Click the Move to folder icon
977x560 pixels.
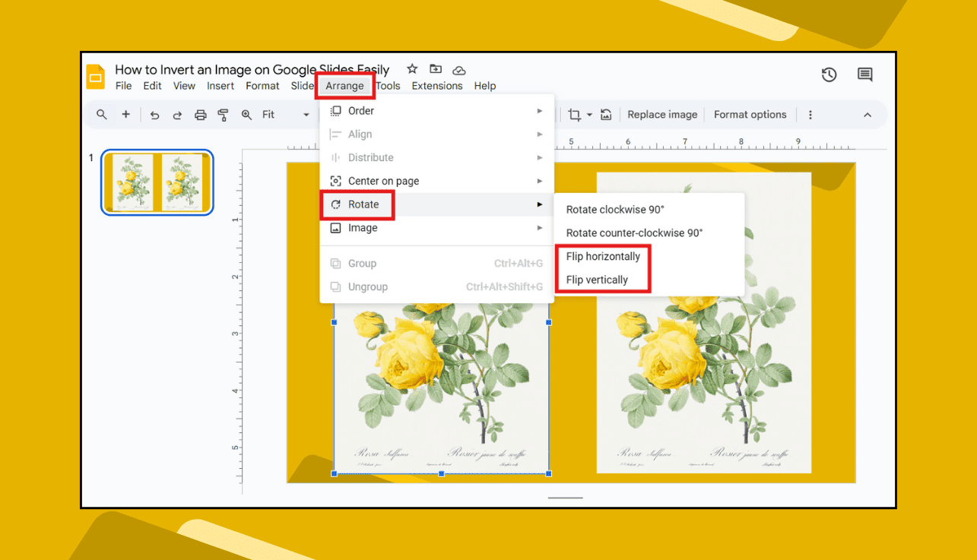436,68
